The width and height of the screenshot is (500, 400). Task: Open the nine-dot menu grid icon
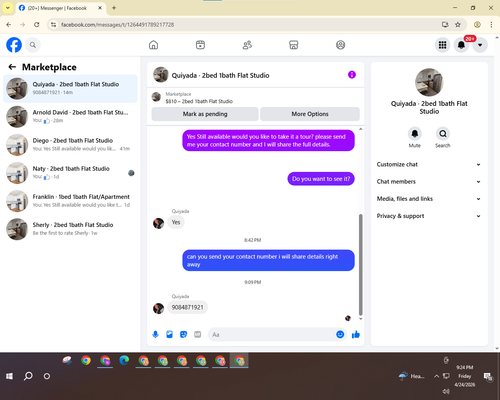442,45
